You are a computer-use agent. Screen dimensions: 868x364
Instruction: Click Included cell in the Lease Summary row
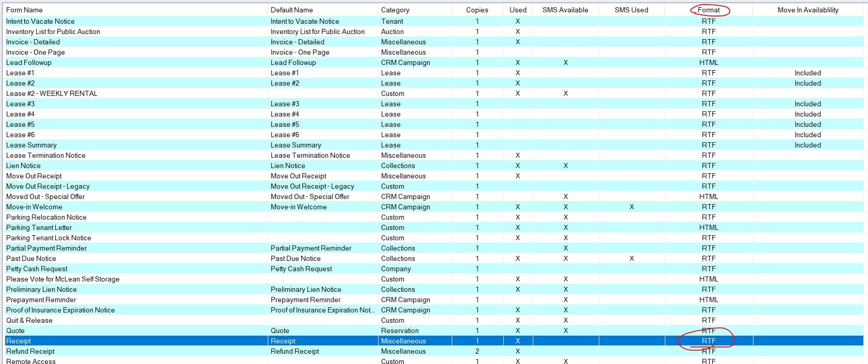pos(808,145)
